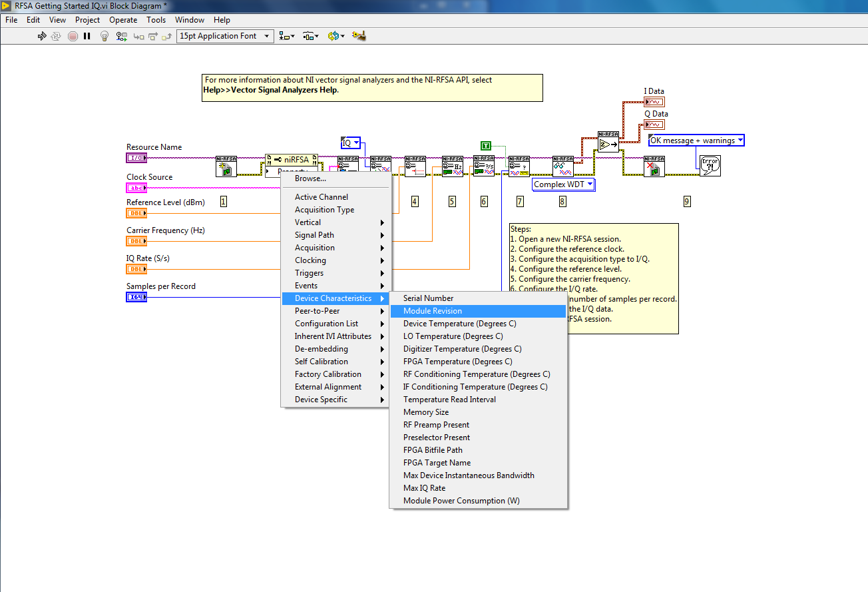Select Active Channel property
The image size is (868, 592).
[x=335, y=197]
